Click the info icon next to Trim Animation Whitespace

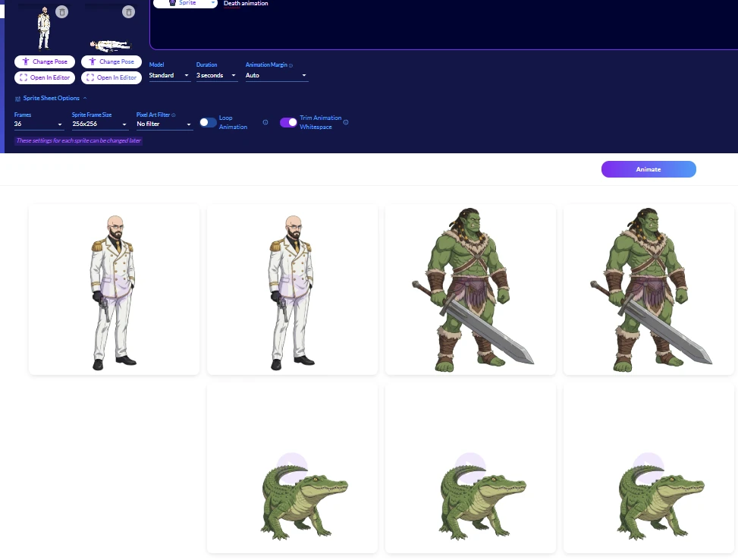point(345,122)
